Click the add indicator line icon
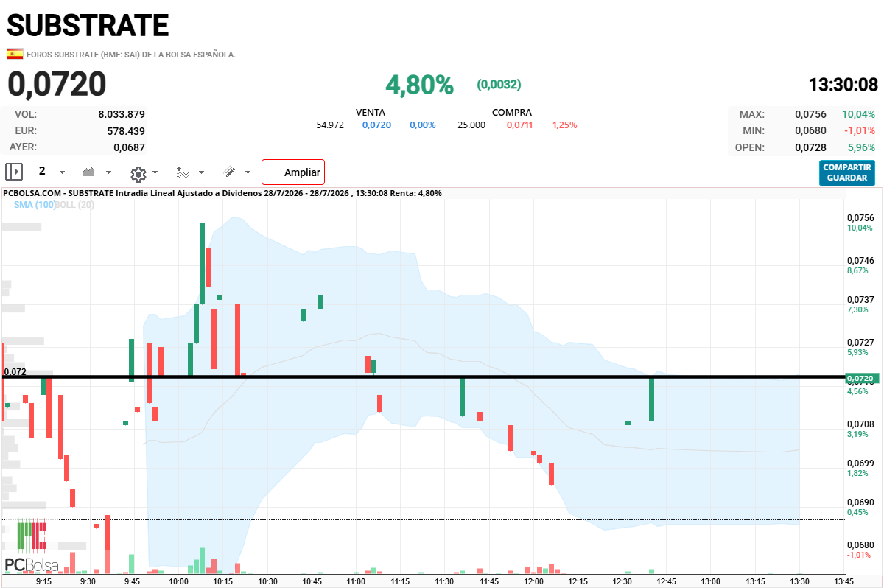The height and width of the screenshot is (588, 884). click(183, 172)
